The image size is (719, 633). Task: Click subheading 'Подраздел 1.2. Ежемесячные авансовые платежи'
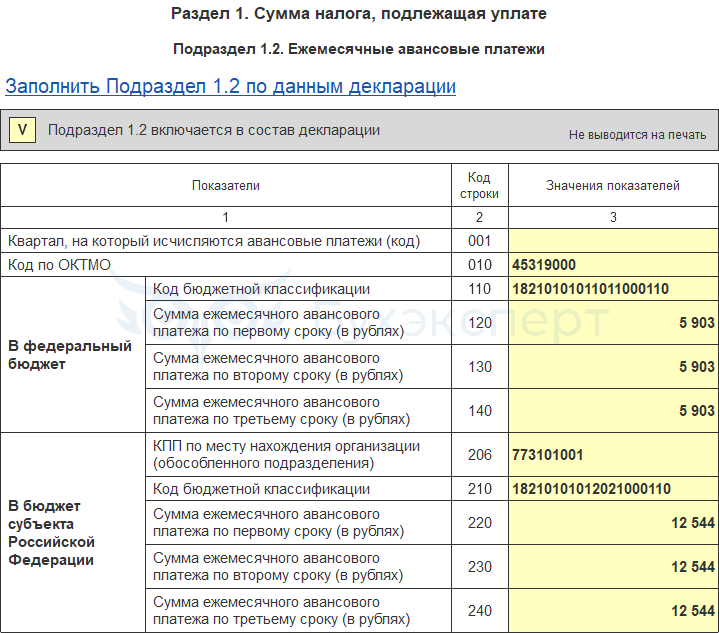[359, 49]
